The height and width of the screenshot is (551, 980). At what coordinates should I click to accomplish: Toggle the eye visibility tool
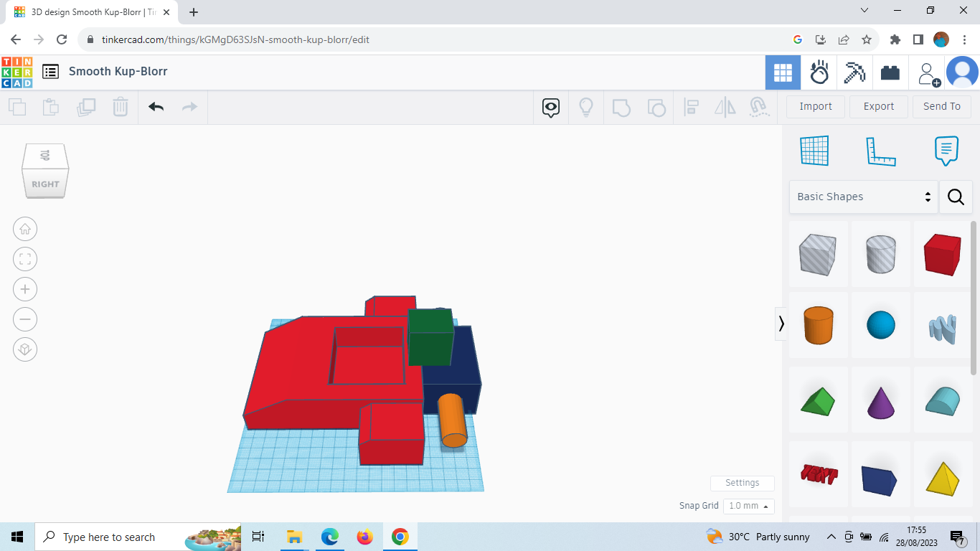tap(550, 106)
